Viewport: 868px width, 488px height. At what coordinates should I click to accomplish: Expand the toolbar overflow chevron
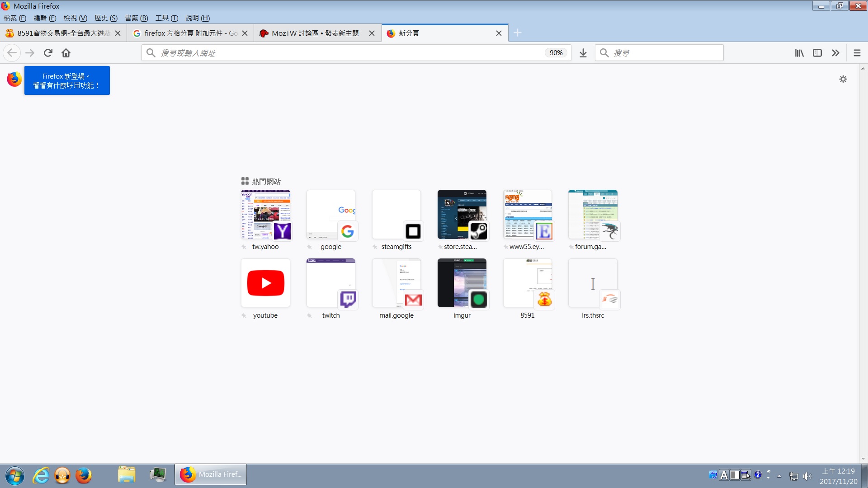(835, 53)
